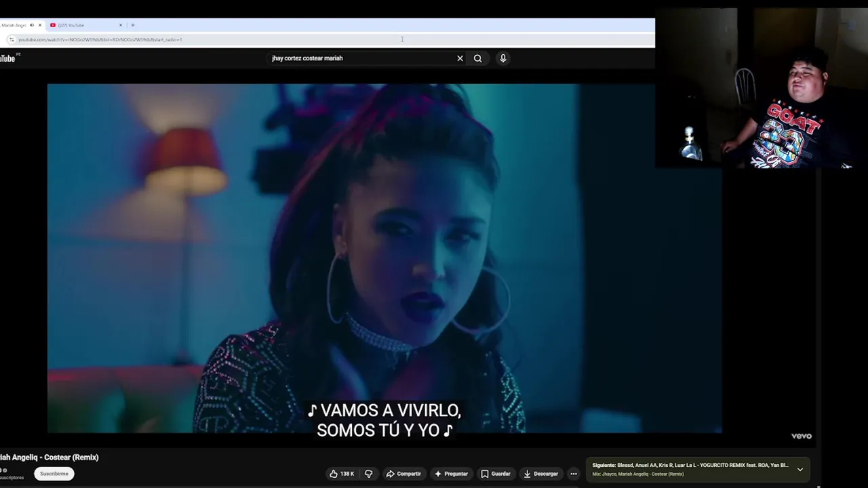The image size is (868, 488).
Task: Mute the Mariah Angeliq tab audio icon
Action: (32, 25)
